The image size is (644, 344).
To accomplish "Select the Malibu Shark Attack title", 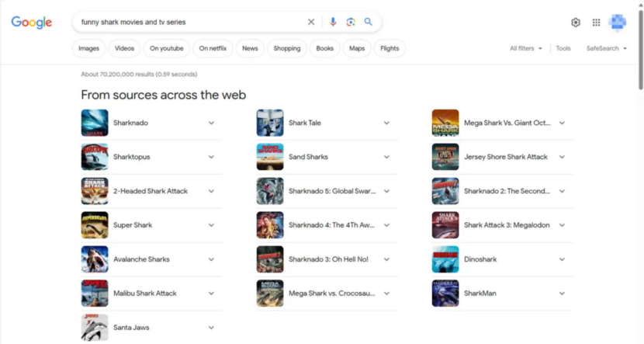I will pos(145,294).
